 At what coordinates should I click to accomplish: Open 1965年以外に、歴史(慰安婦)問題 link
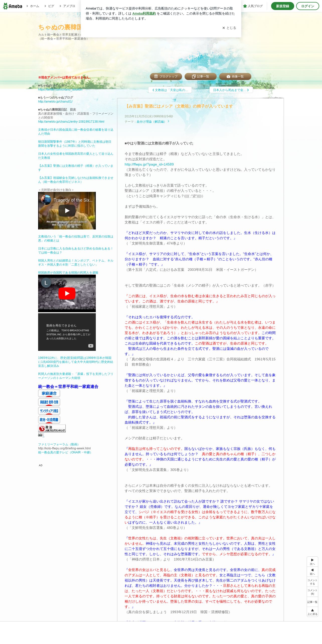[75, 362]
